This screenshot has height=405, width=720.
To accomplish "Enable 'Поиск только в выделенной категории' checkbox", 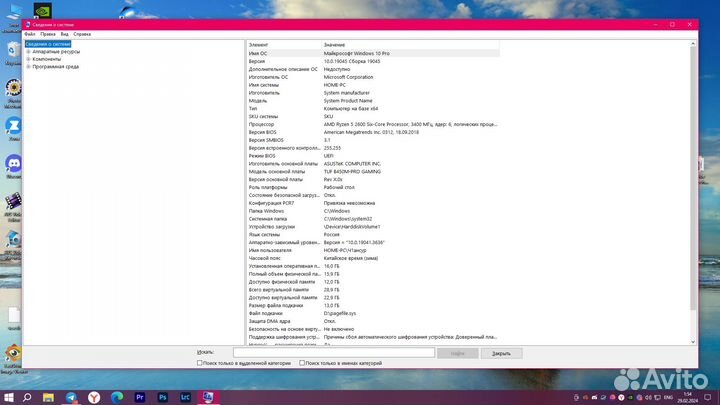I will pyautogui.click(x=201, y=363).
